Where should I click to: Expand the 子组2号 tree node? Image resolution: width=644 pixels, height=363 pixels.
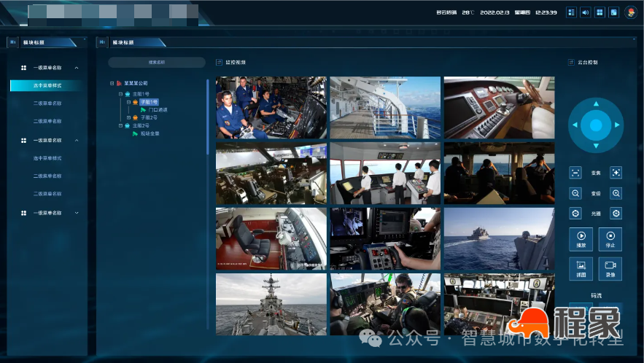click(x=128, y=117)
